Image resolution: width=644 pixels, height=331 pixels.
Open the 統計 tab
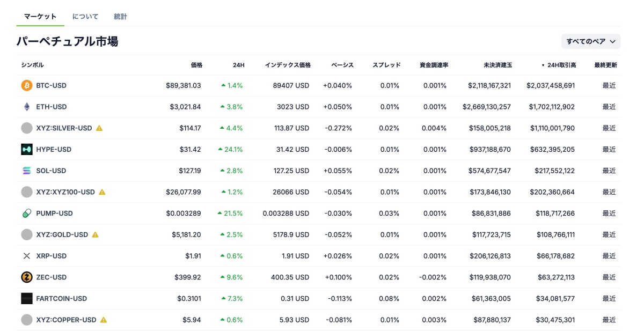coord(120,17)
